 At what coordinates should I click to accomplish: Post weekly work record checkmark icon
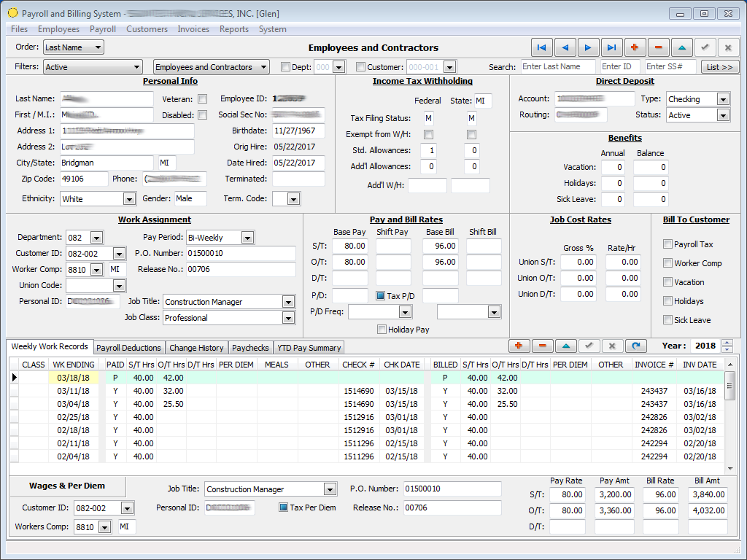tap(589, 346)
